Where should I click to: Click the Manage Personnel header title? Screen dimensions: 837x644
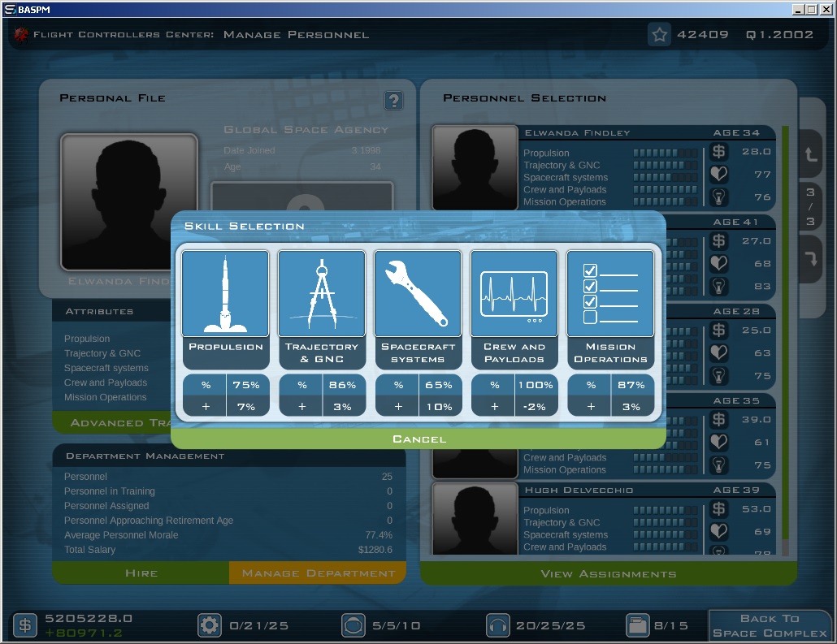coord(296,35)
